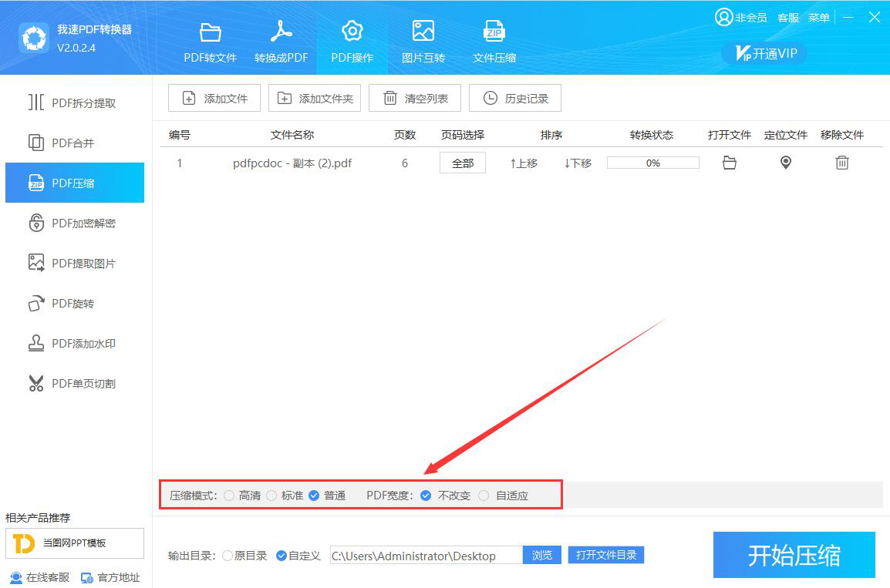890x588 pixels.
Task: Click the output path input field
Action: click(426, 555)
